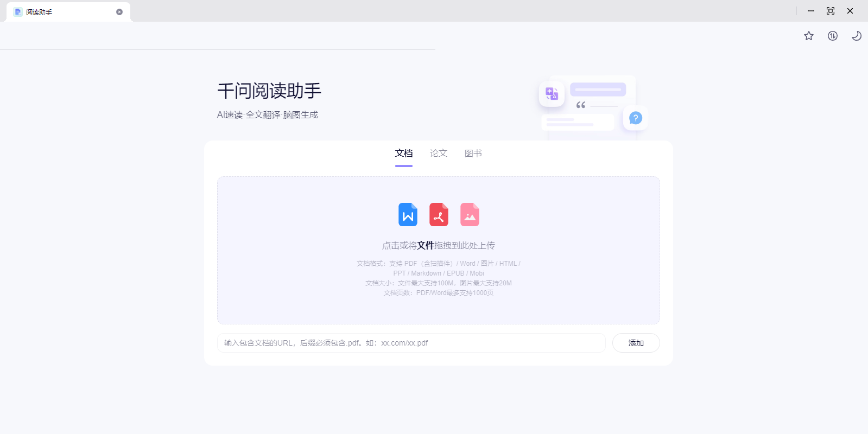This screenshot has width=868, height=434.
Task: Click the favorites star icon
Action: point(809,36)
